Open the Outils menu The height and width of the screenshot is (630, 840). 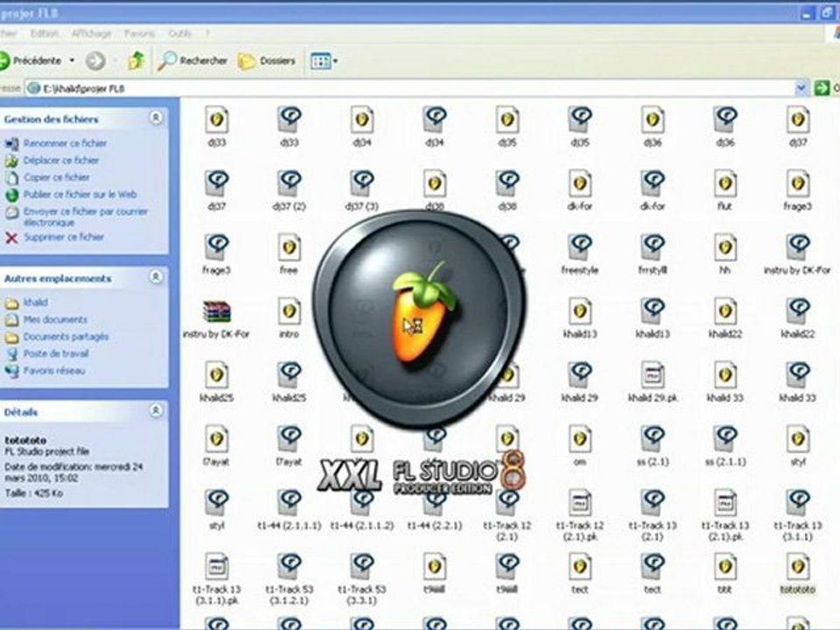(180, 33)
